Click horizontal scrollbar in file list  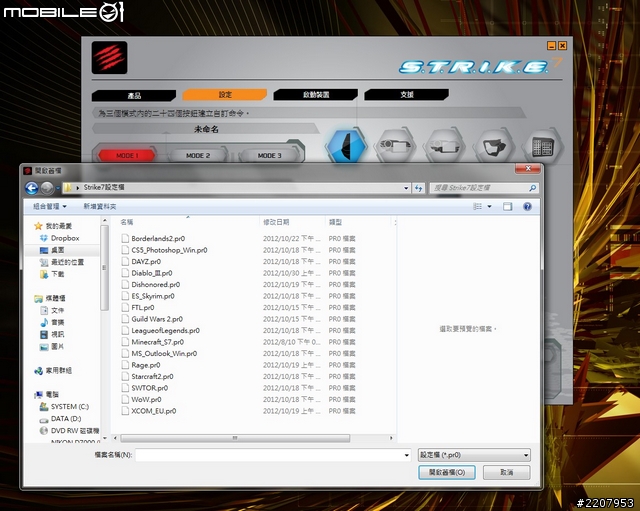235,438
